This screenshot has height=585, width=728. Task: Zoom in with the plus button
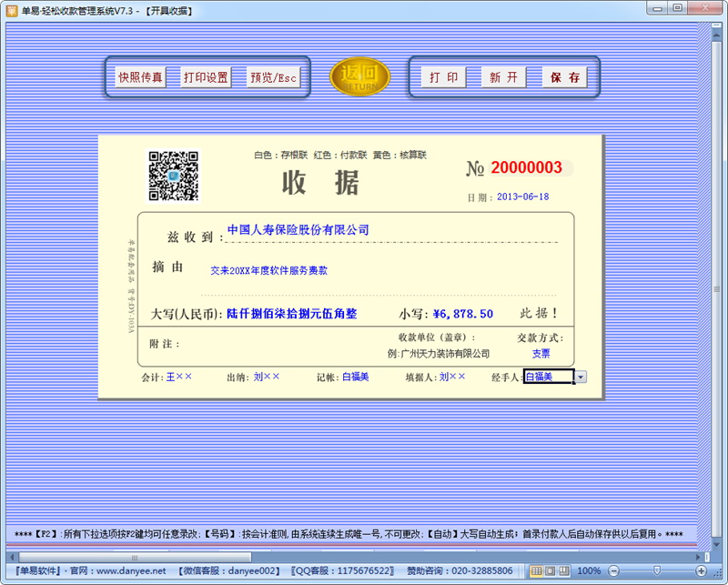701,571
